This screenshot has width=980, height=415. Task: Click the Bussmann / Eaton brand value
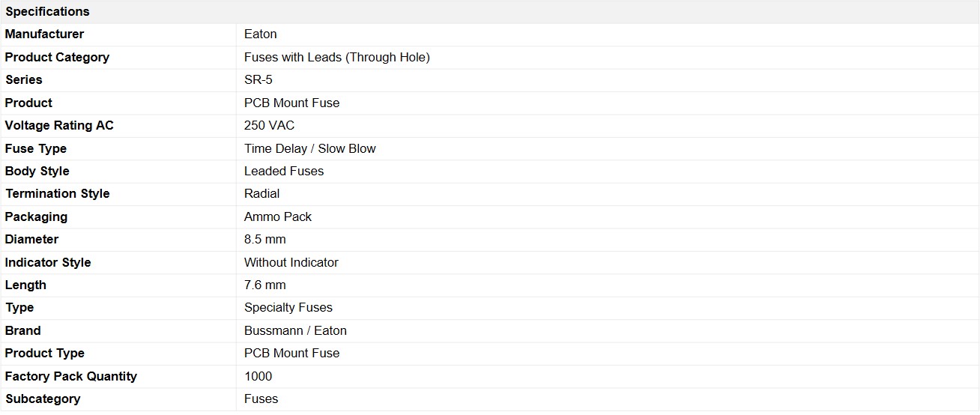click(295, 330)
